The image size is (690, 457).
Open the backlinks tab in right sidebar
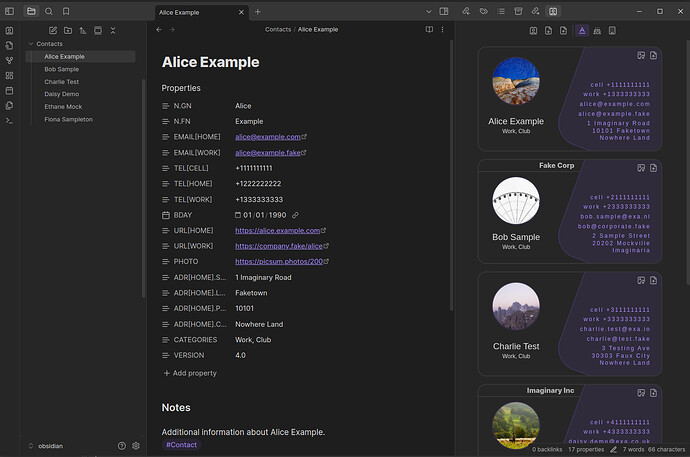tap(466, 11)
